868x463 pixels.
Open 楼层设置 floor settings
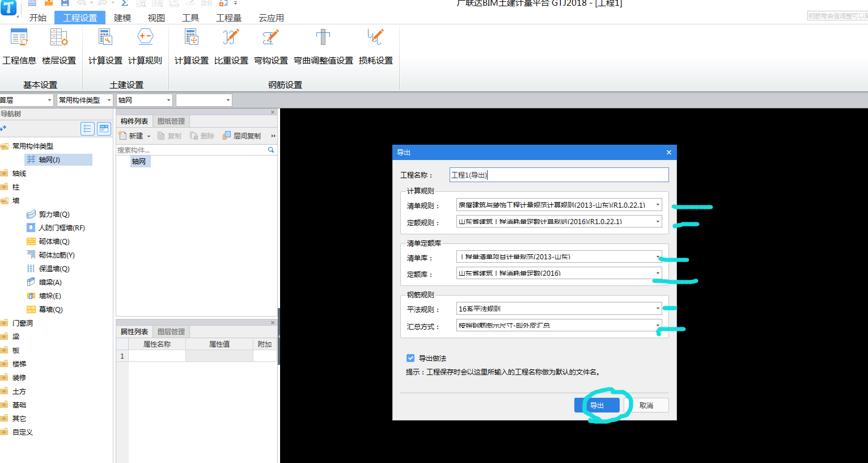tap(59, 47)
